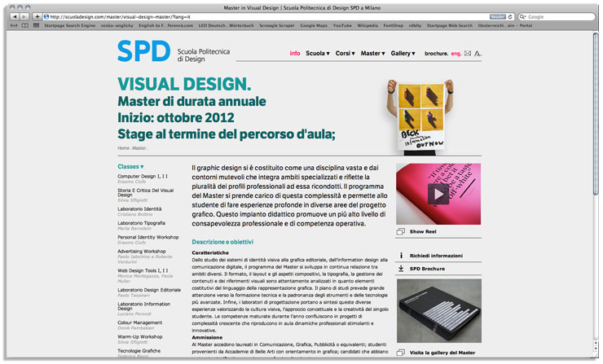Image resolution: width=603 pixels, height=364 pixels.
Task: Click the add bookmark plus button
Action: [37, 16]
